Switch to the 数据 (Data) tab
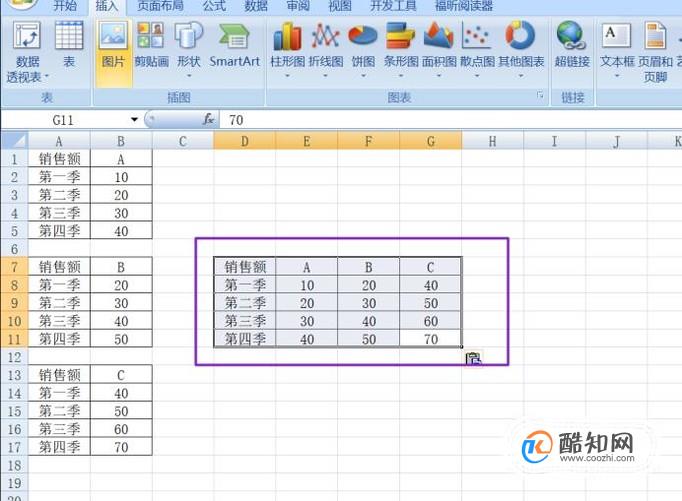 point(256,6)
